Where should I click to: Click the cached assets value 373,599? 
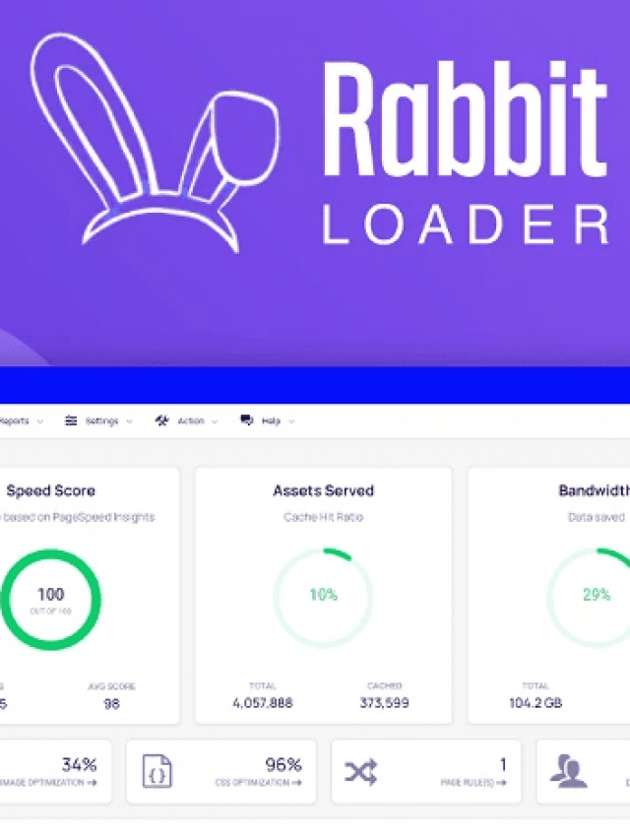384,703
